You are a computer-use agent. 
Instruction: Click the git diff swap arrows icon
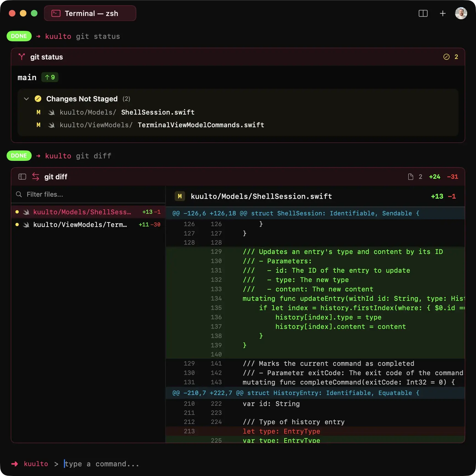pyautogui.click(x=36, y=177)
